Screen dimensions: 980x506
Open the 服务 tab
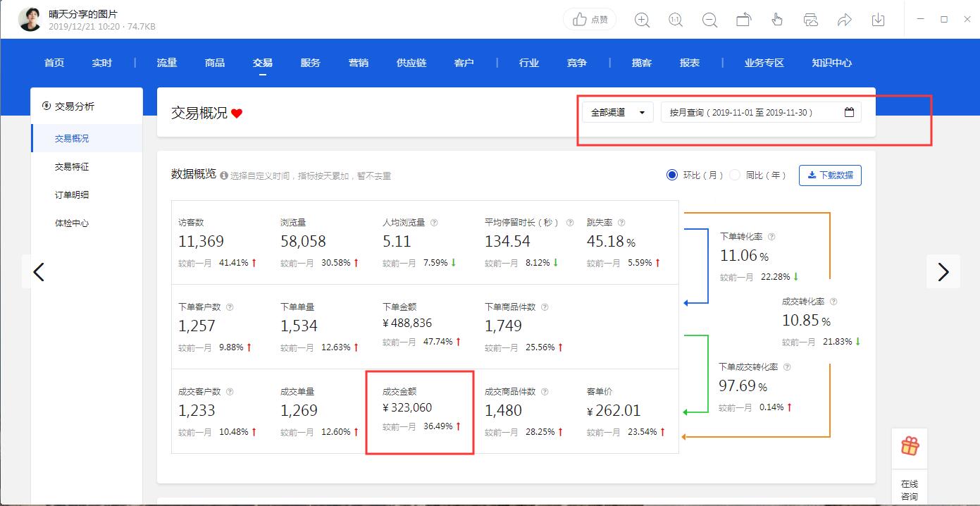(311, 63)
